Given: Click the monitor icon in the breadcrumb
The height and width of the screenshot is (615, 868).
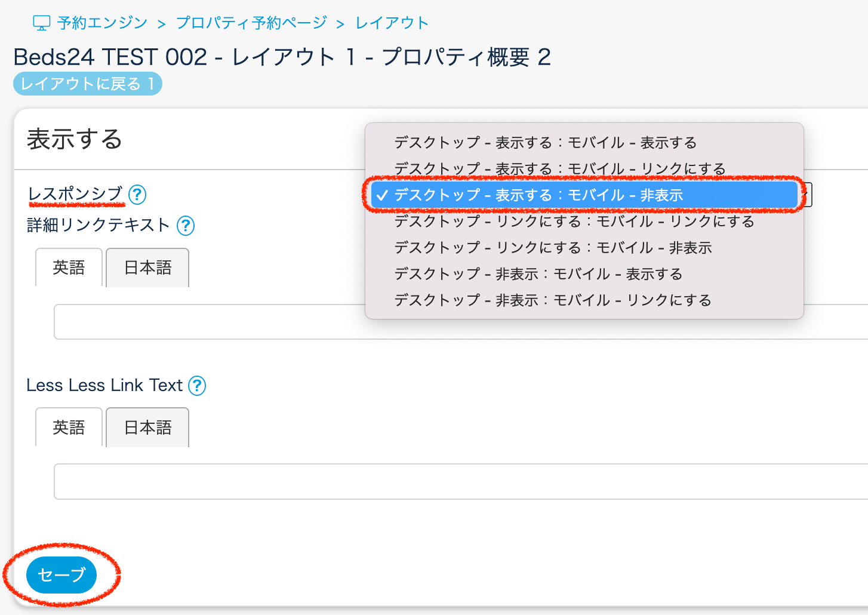Looking at the screenshot, I should 41,23.
